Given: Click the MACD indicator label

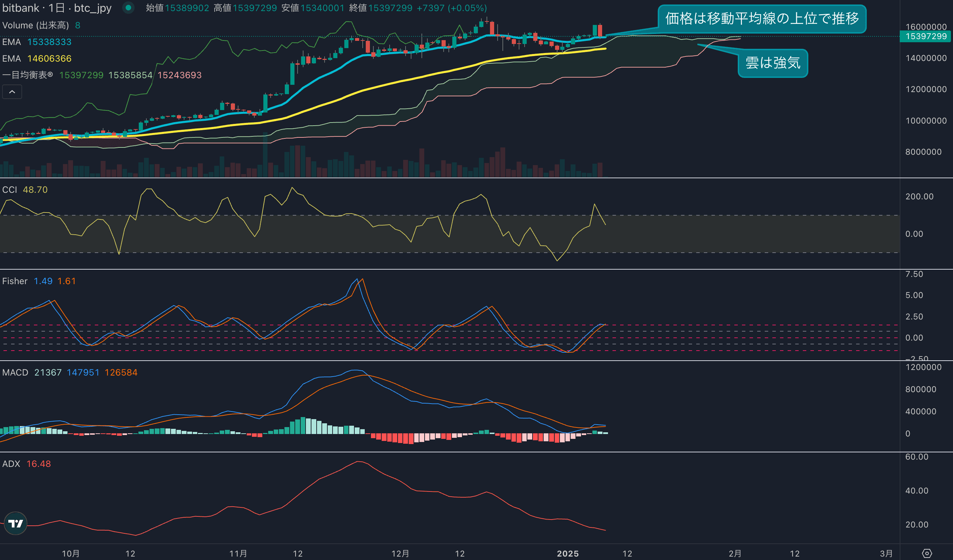Looking at the screenshot, I should 15,372.
